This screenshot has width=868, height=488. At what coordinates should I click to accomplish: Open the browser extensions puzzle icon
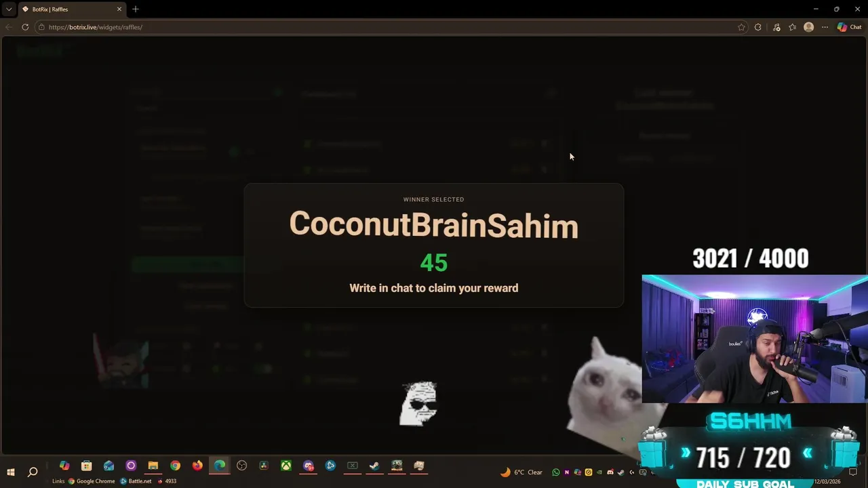point(758,27)
